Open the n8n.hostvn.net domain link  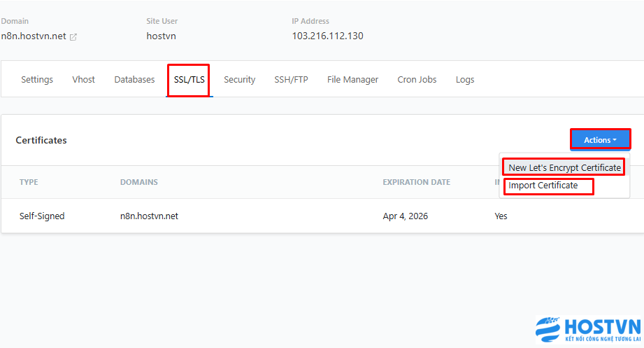(x=34, y=36)
